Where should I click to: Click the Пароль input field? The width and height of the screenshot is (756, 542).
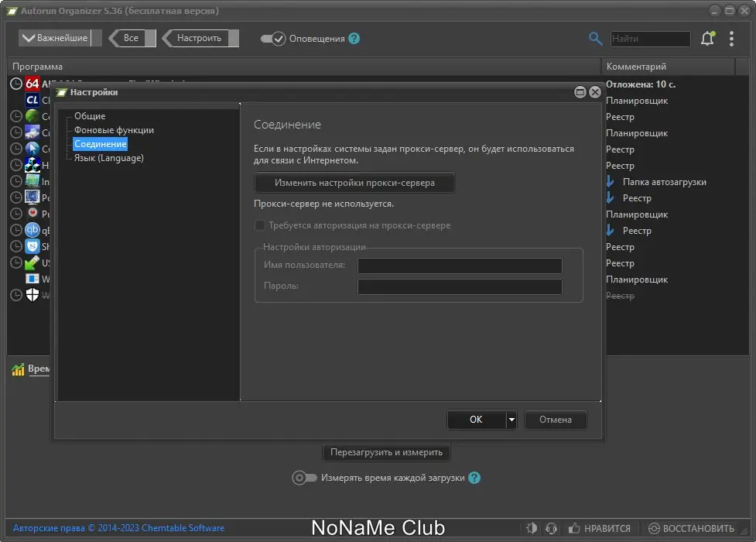click(460, 286)
